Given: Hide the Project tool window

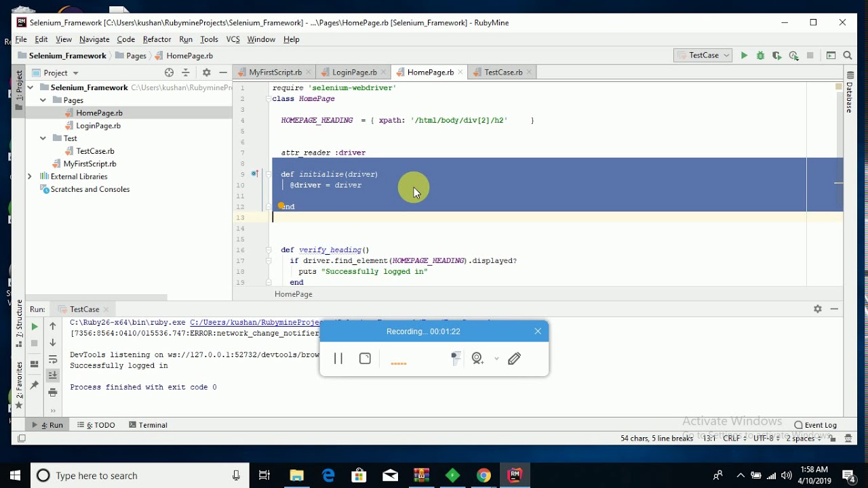Looking at the screenshot, I should (x=223, y=73).
